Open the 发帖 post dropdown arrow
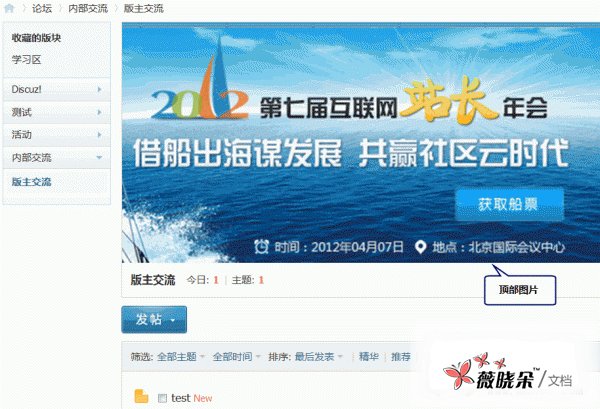Screen dimensions: 600x409 point(173,319)
